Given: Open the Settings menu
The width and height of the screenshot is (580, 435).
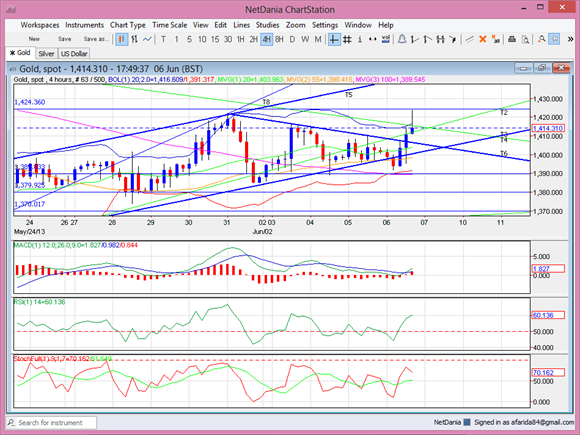Looking at the screenshot, I should [325, 25].
